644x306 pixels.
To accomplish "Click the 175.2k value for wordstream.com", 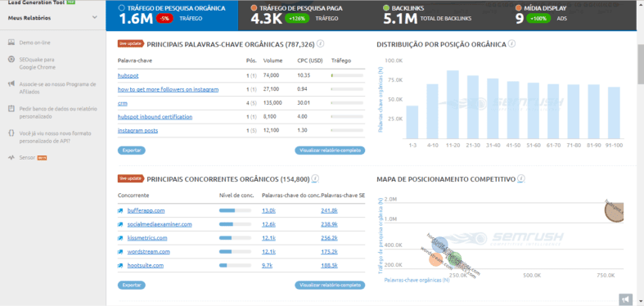I will [x=330, y=252].
